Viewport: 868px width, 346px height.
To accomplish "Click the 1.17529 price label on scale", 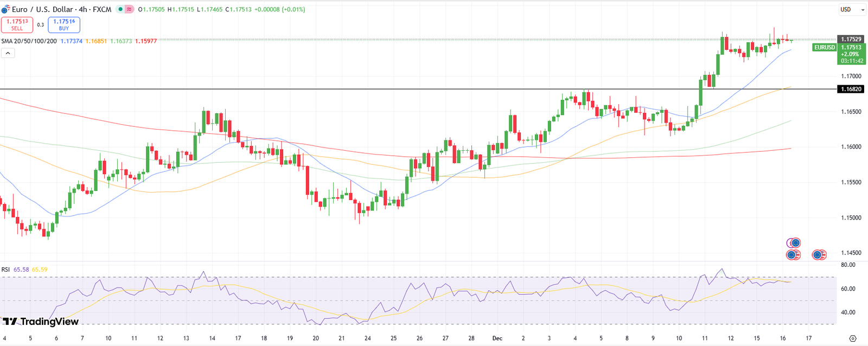I will point(851,39).
